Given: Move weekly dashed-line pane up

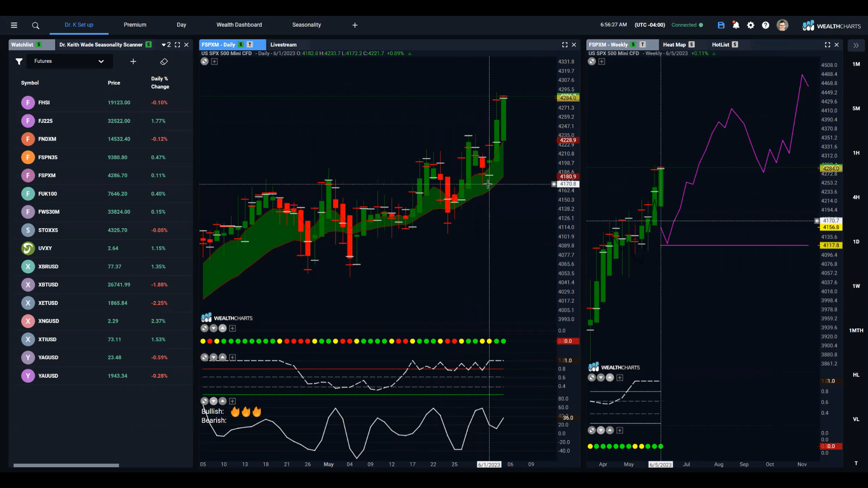Looking at the screenshot, I should [x=610, y=378].
